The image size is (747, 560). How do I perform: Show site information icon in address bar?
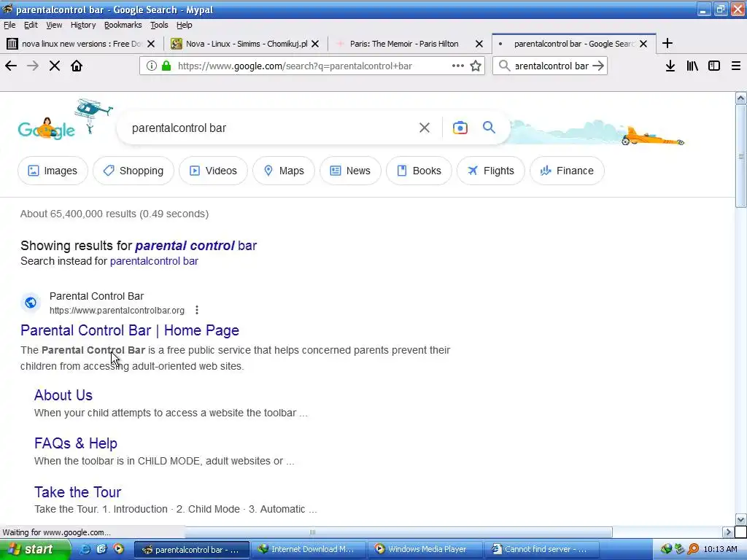point(152,66)
